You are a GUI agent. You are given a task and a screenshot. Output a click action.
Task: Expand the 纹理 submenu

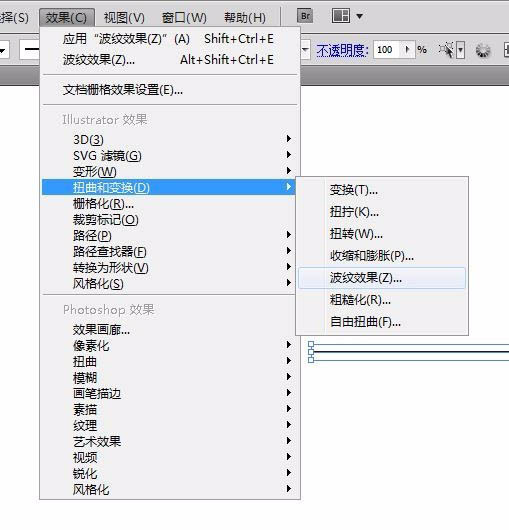click(170, 425)
